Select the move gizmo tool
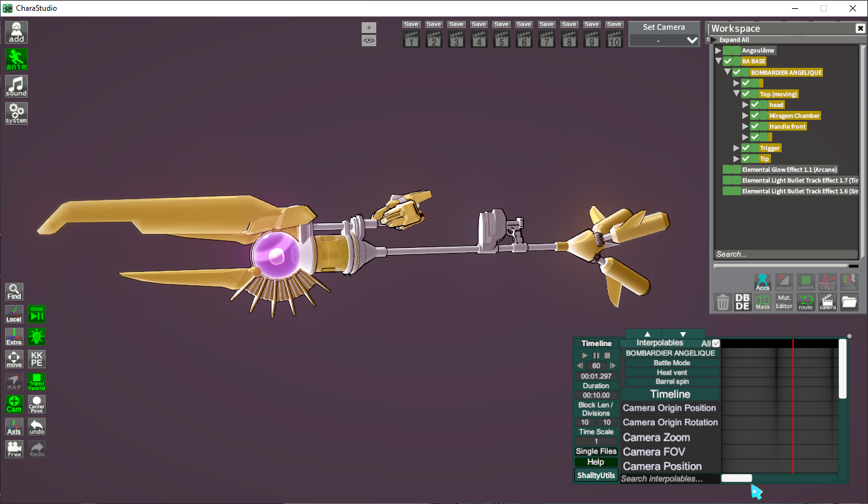The width and height of the screenshot is (868, 504). pyautogui.click(x=14, y=359)
